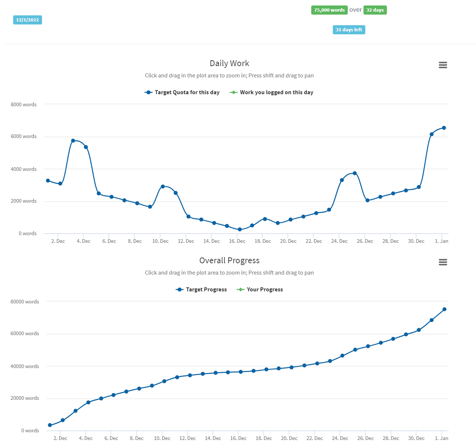
Task: Open the Overall Progress chart hamburger menu
Action: click(x=443, y=262)
